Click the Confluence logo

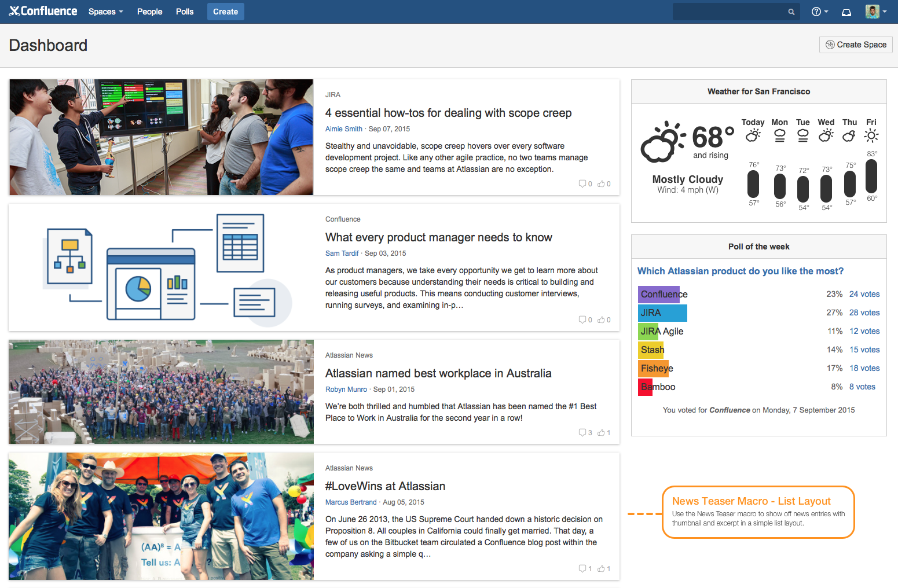[43, 11]
